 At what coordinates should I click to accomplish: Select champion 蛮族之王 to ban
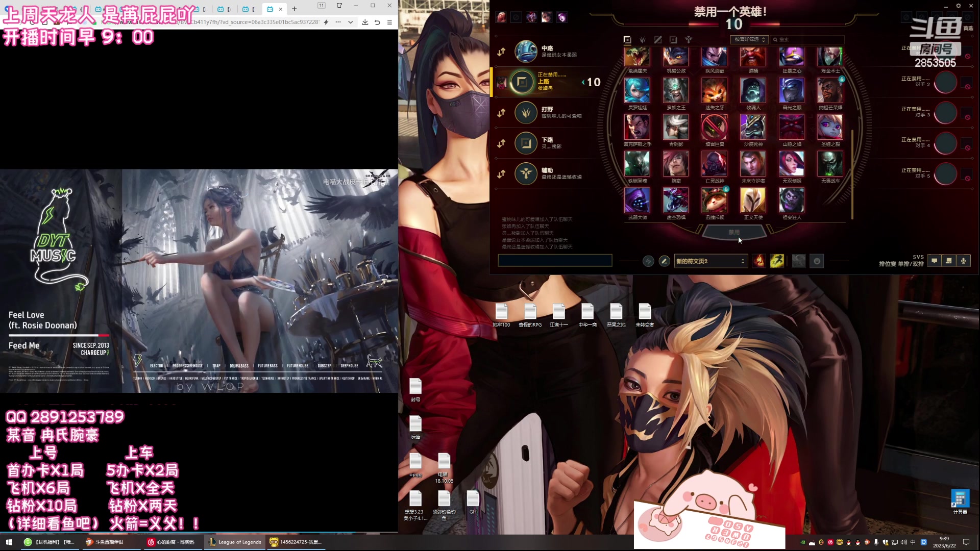676,90
